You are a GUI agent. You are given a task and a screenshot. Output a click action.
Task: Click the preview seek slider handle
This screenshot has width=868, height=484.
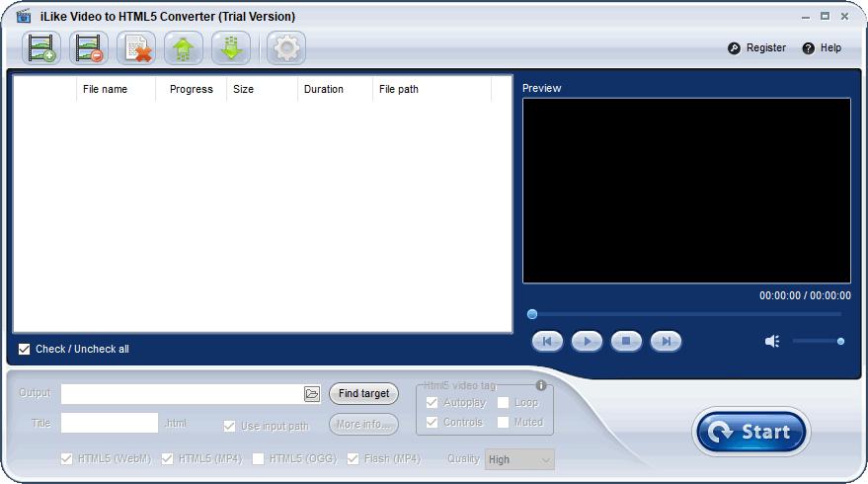pyautogui.click(x=532, y=314)
